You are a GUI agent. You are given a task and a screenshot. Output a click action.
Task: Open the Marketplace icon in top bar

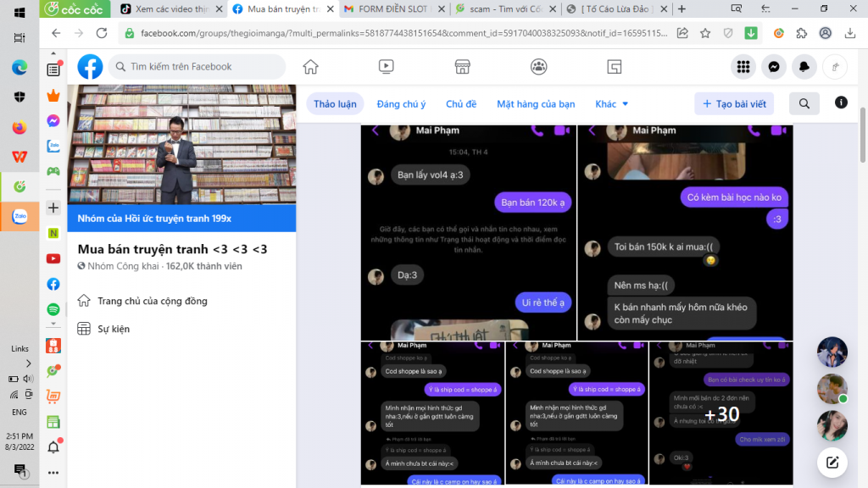click(x=462, y=67)
